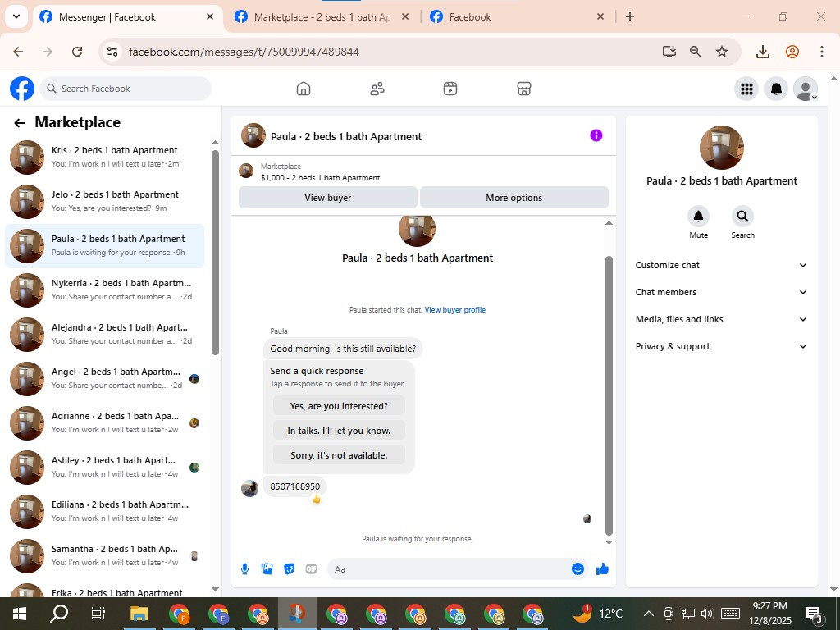Show hidden system tray icons chevron
The height and width of the screenshot is (630, 840).
(x=648, y=614)
